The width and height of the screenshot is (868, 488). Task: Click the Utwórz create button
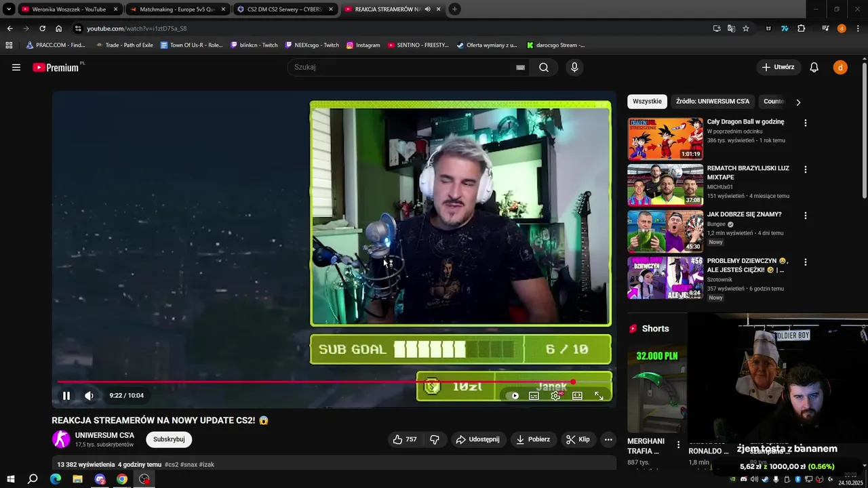coord(778,67)
